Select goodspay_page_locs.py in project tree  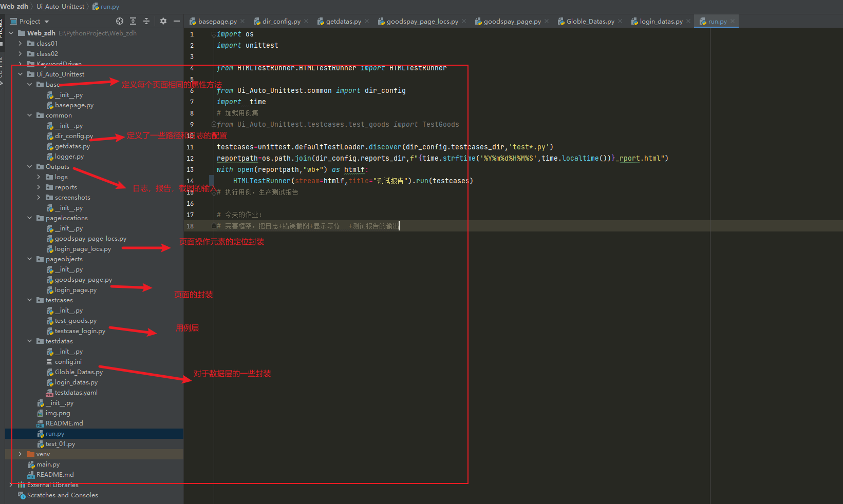(90, 239)
